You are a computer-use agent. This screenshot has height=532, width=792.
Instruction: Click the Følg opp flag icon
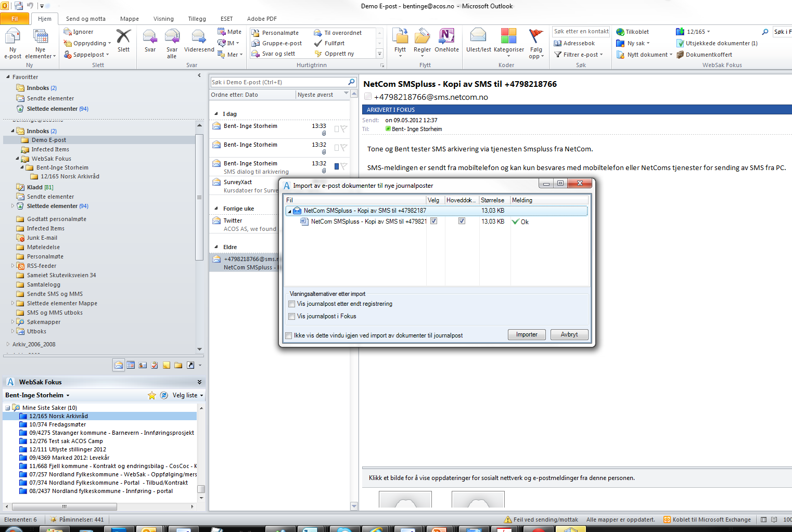click(x=536, y=44)
